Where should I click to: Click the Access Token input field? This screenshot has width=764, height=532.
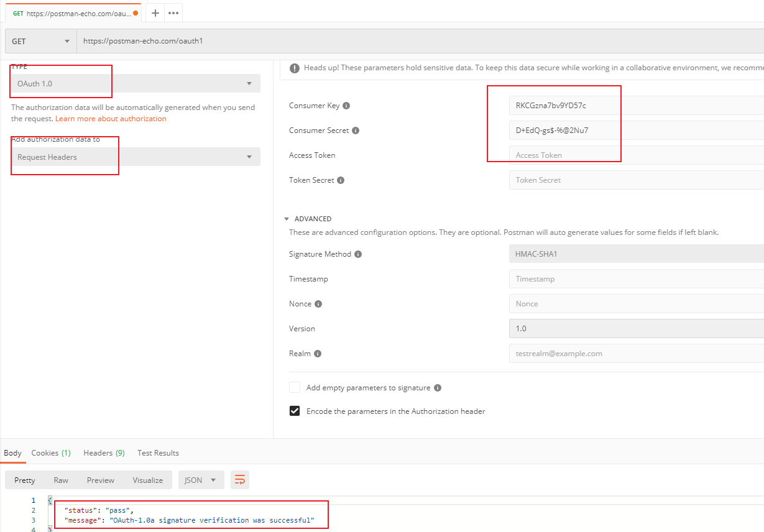tap(636, 155)
